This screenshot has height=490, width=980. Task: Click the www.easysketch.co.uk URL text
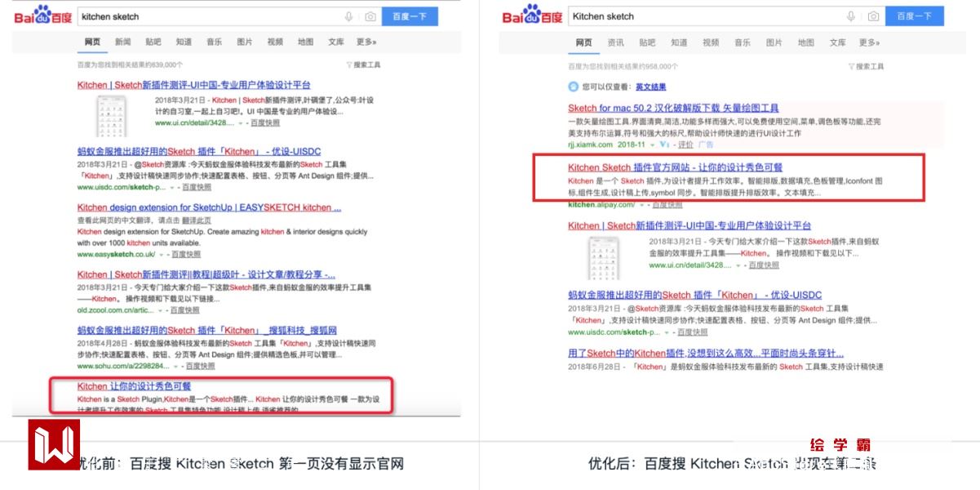pyautogui.click(x=116, y=254)
